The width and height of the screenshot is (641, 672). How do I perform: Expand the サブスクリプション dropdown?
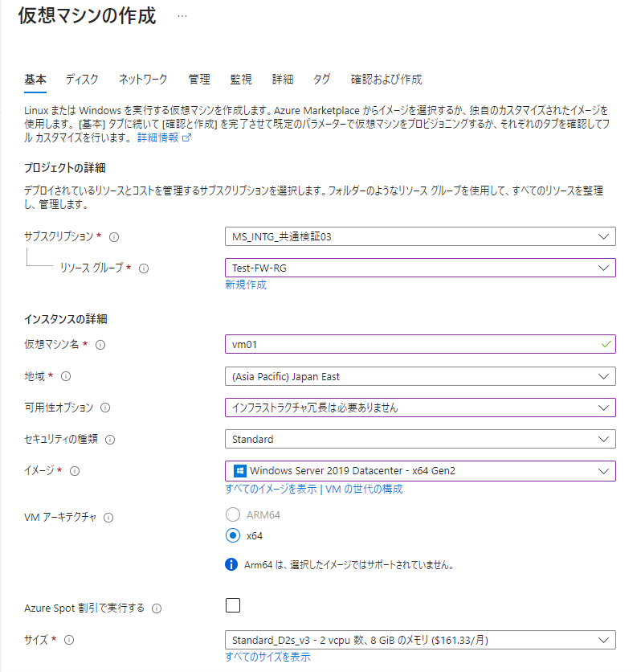420,236
